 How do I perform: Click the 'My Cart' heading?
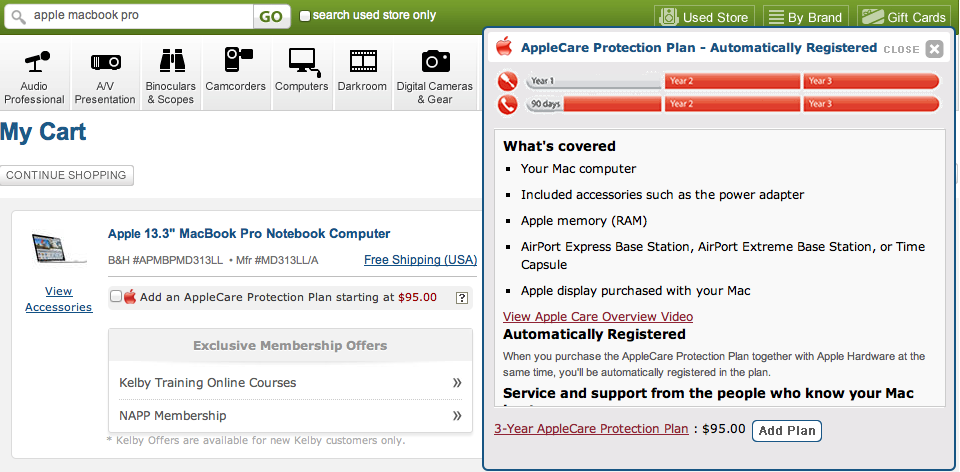click(x=43, y=132)
